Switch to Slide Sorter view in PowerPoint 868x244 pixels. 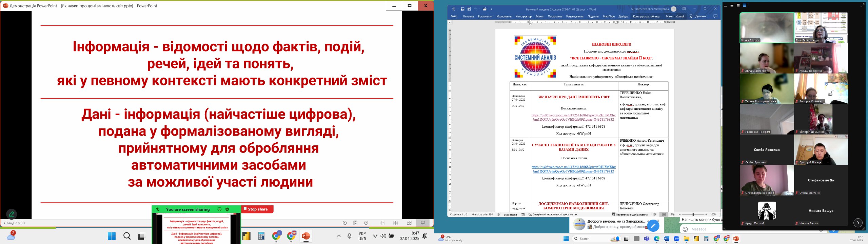pos(396,223)
